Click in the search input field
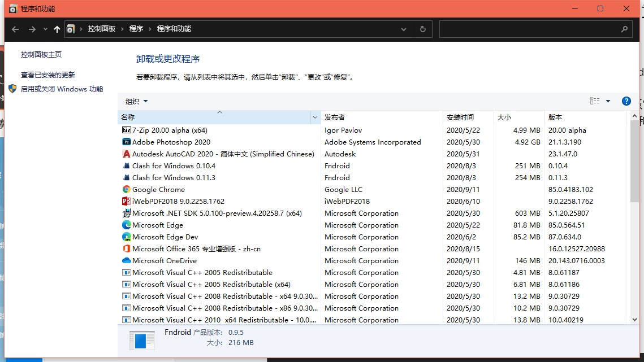Screen dimensions: 644x362 coord(530,29)
